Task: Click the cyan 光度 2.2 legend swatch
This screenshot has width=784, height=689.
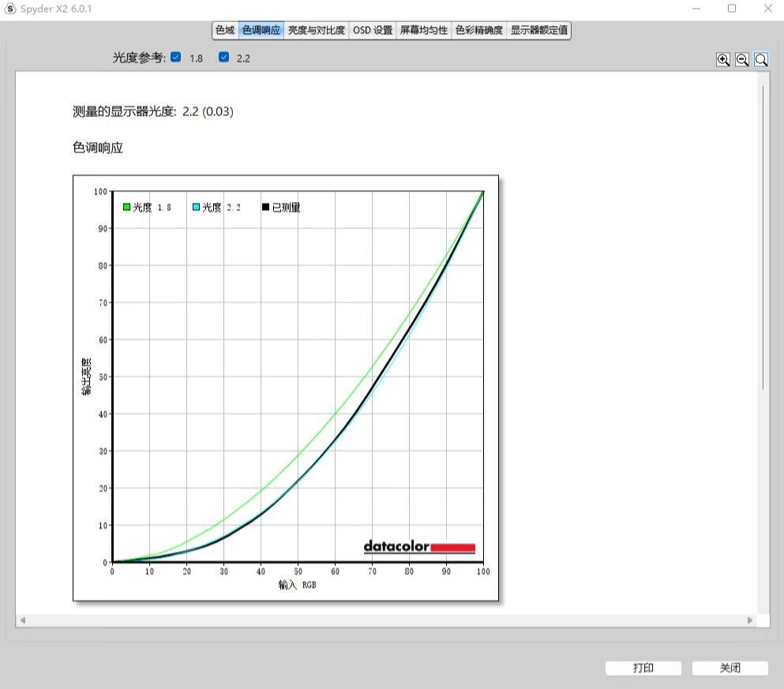Action: pyautogui.click(x=196, y=208)
